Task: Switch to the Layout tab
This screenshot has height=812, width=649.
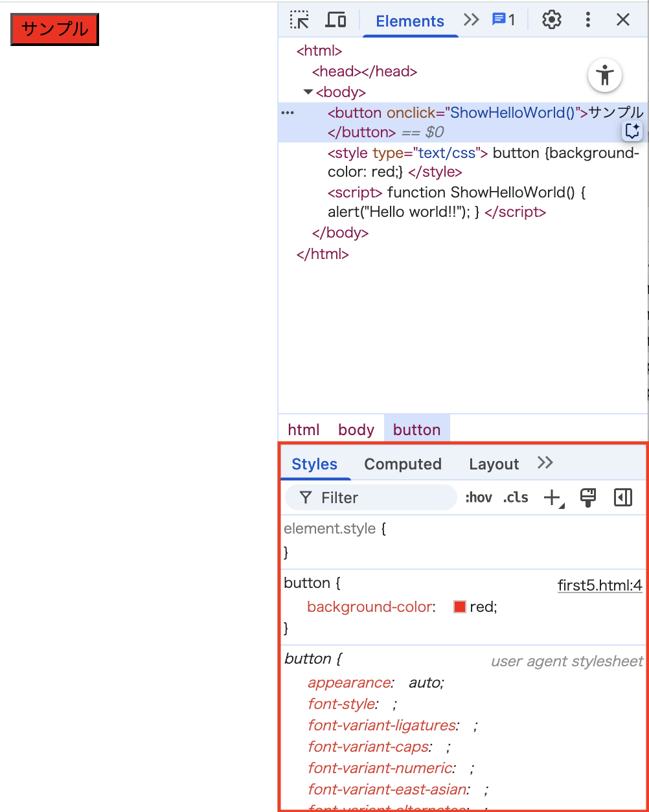Action: click(494, 464)
